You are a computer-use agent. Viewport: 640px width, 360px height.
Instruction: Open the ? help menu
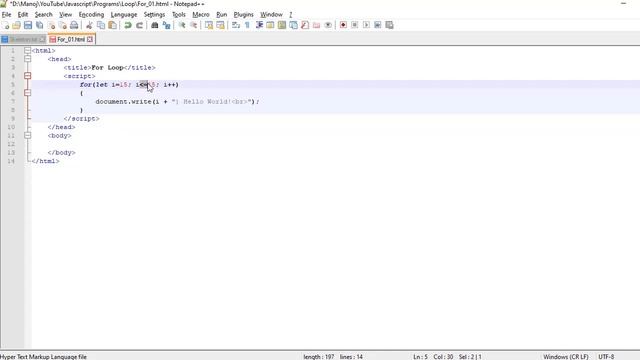(291, 14)
